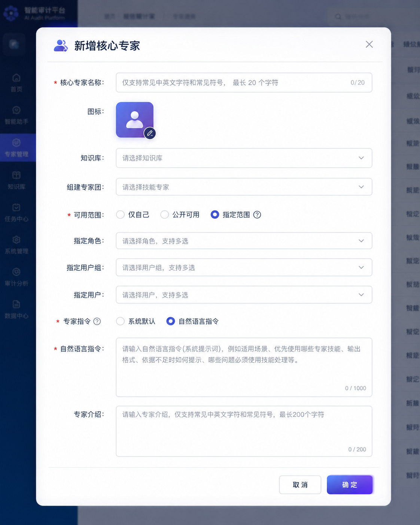This screenshot has width=420, height=525.
Task: Open the 指定角色 dropdown
Action: 244,241
